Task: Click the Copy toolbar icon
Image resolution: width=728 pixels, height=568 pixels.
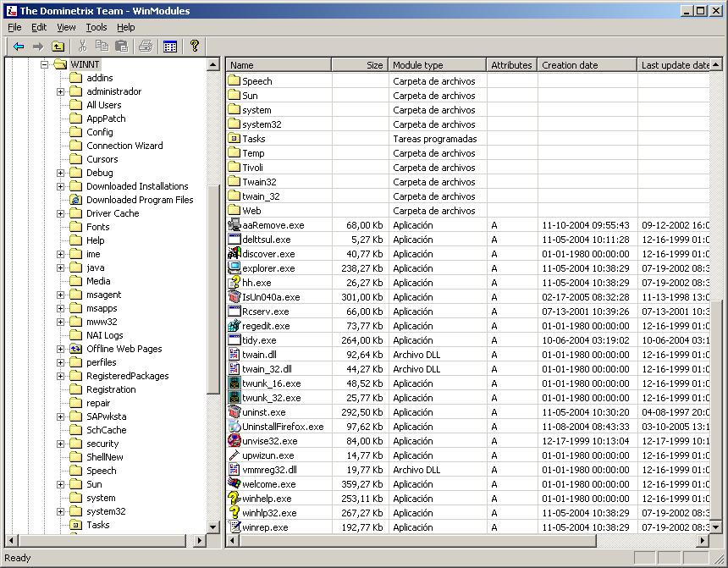Action: pos(102,46)
